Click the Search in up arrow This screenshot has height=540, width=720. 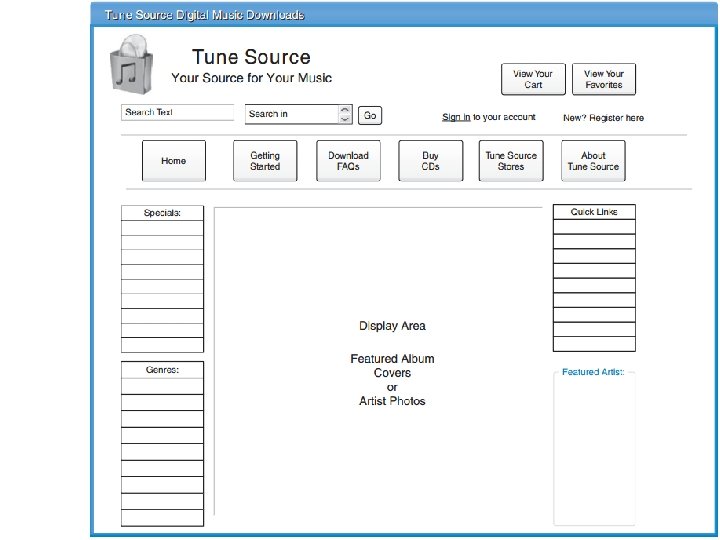(345, 110)
